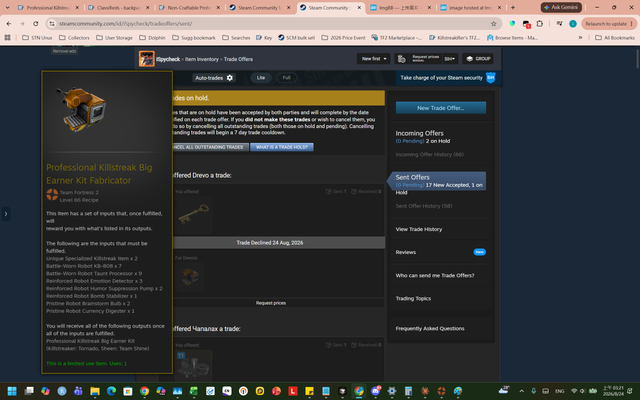Open the Auto-trades settings gear
This screenshot has width=640, height=400.
(230, 78)
